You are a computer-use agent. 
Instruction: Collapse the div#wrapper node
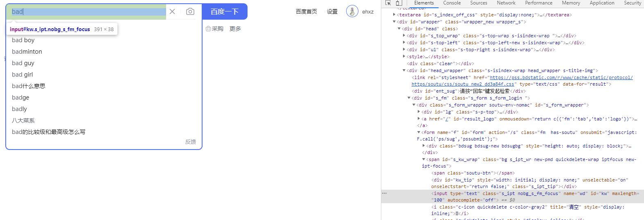coord(394,22)
